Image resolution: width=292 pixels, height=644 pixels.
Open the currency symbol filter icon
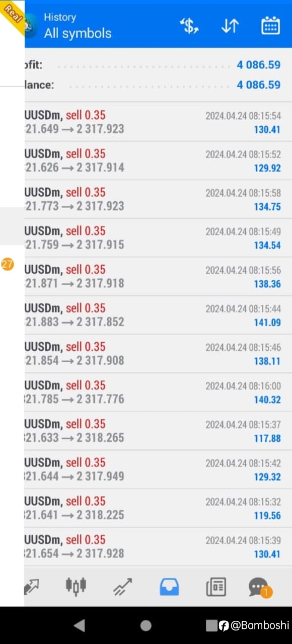(189, 26)
